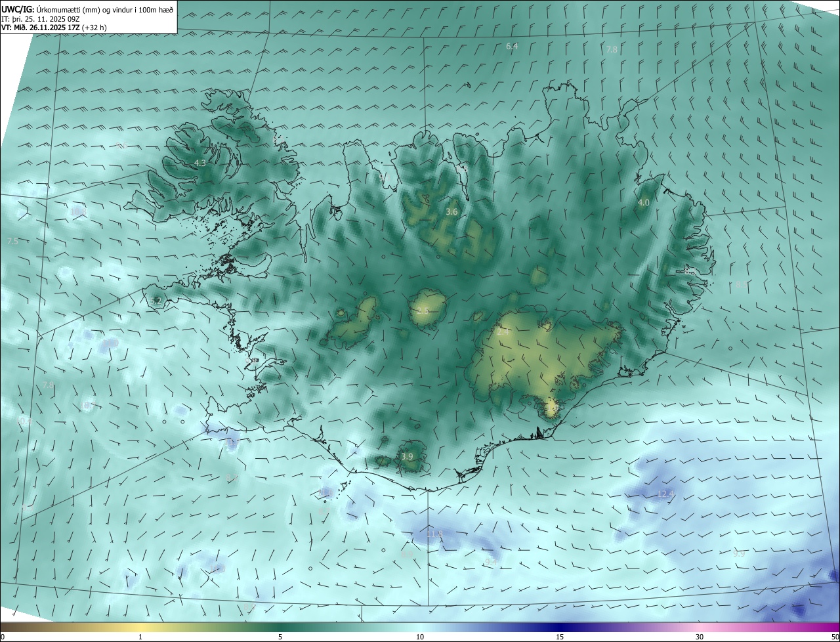Click the 5 tick on the colour scale
Viewport: 840px width, 642px height.
click(x=280, y=637)
